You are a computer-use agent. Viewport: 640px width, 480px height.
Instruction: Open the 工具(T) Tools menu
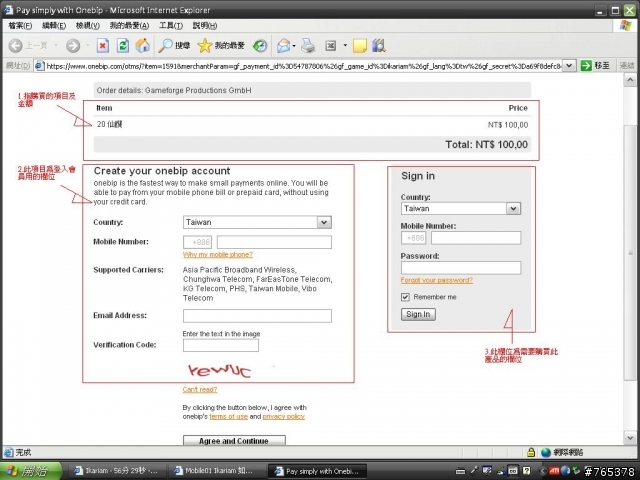171,26
